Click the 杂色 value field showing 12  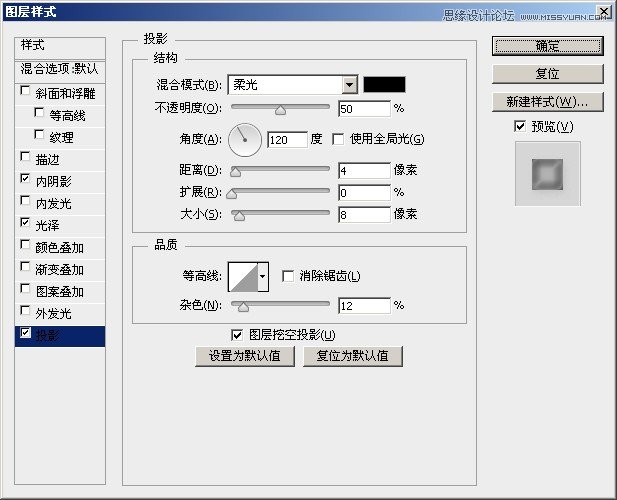pos(364,306)
